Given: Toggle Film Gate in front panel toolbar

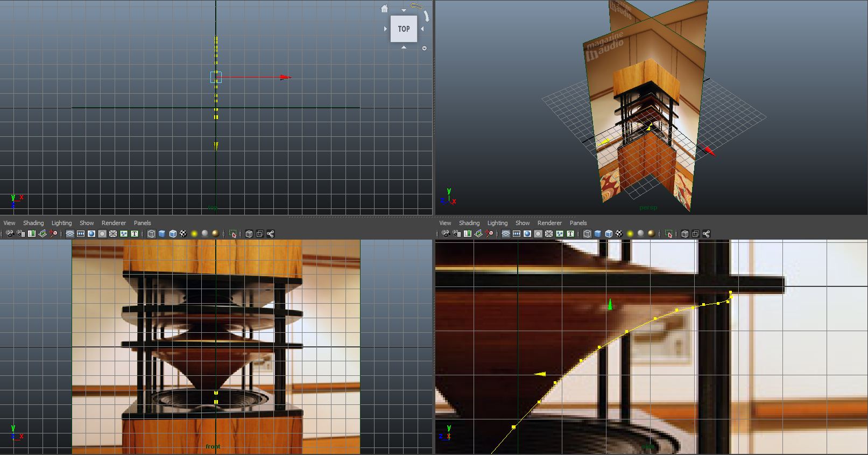Looking at the screenshot, I should (81, 234).
